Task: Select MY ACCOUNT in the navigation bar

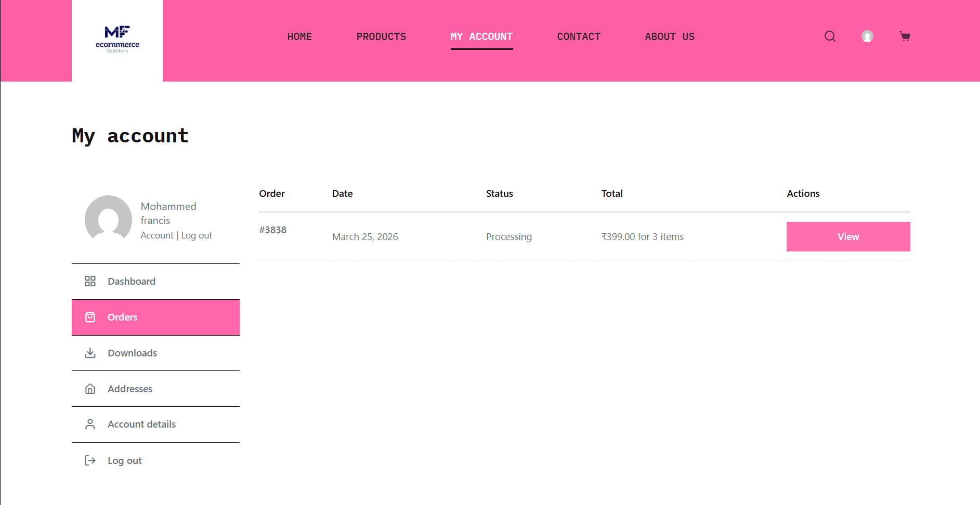Action: pos(481,37)
